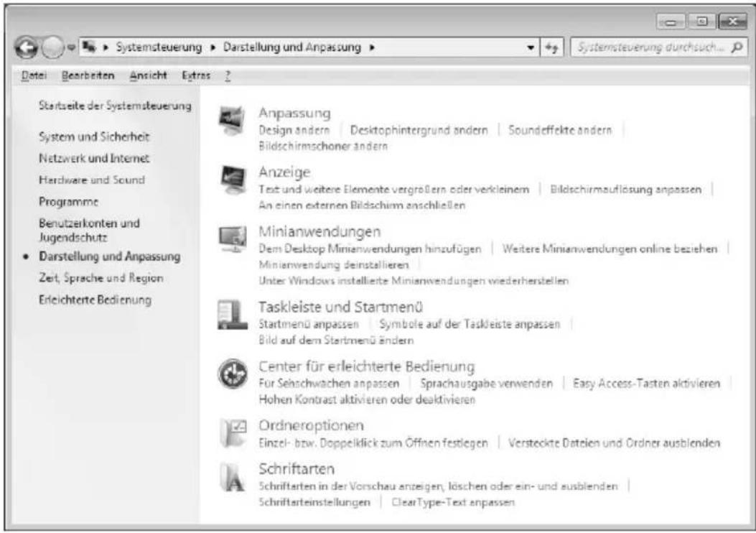Click the Center für erleichterte Bedienung icon
Screen dimensions: 756x533
233,374
